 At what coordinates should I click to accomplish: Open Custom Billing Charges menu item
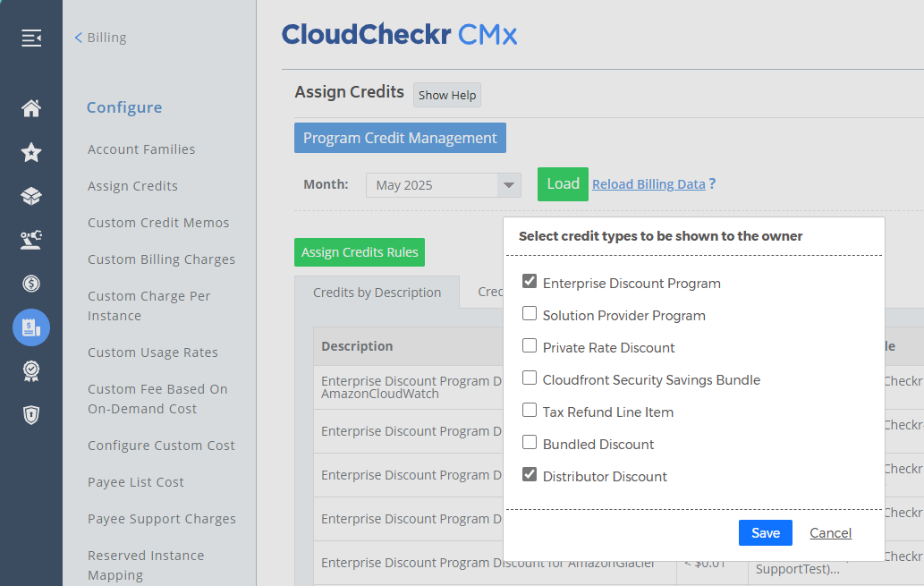click(162, 259)
